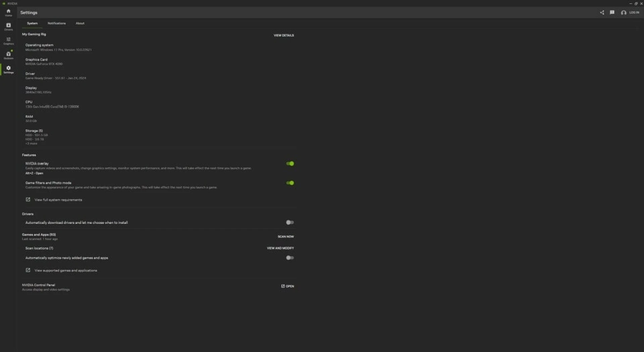Viewport: 644px width, 352px height.
Task: Open View supported games and applications link
Action: [x=66, y=271]
